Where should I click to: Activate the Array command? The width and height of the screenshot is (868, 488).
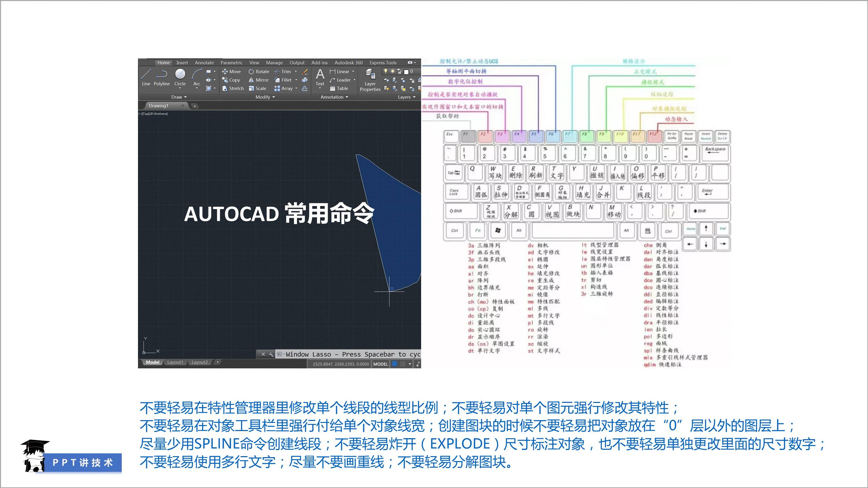pos(283,88)
